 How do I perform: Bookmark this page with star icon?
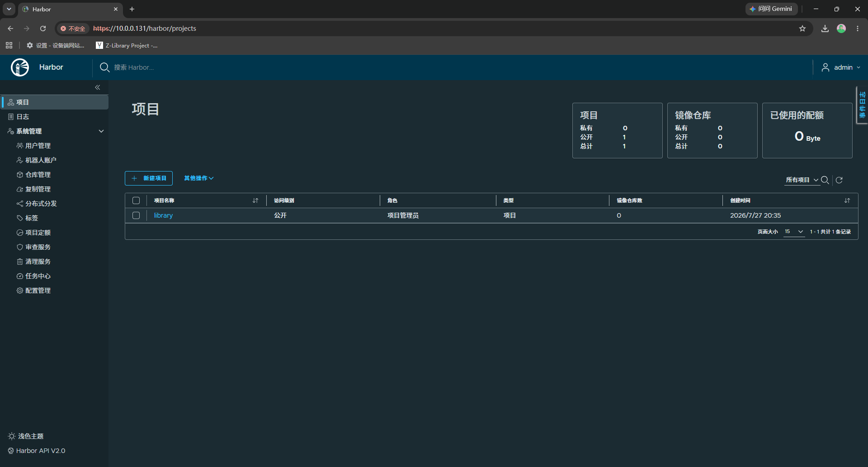802,29
